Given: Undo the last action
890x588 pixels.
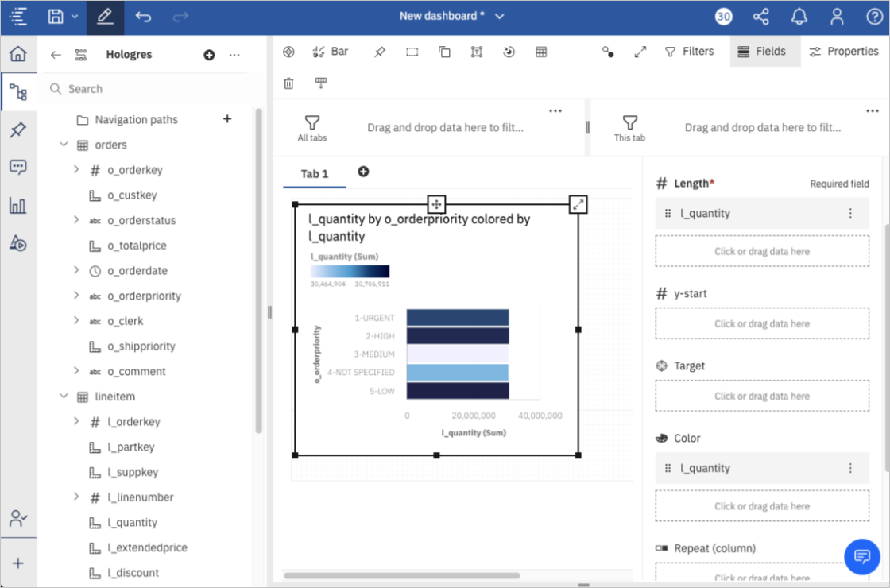Looking at the screenshot, I should (x=143, y=17).
